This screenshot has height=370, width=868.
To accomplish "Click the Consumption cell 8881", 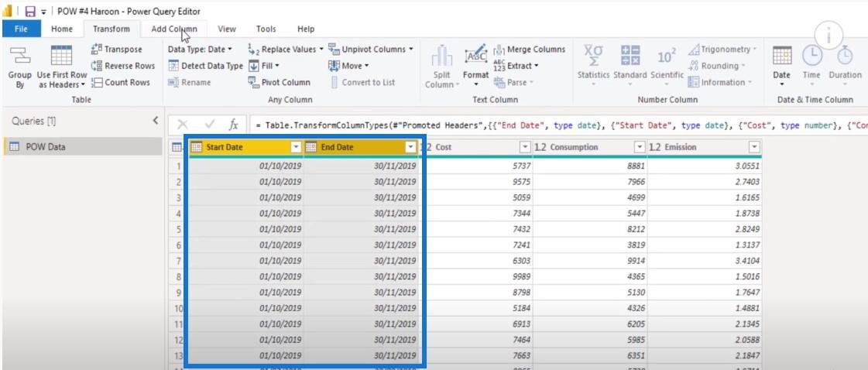I will 590,166.
